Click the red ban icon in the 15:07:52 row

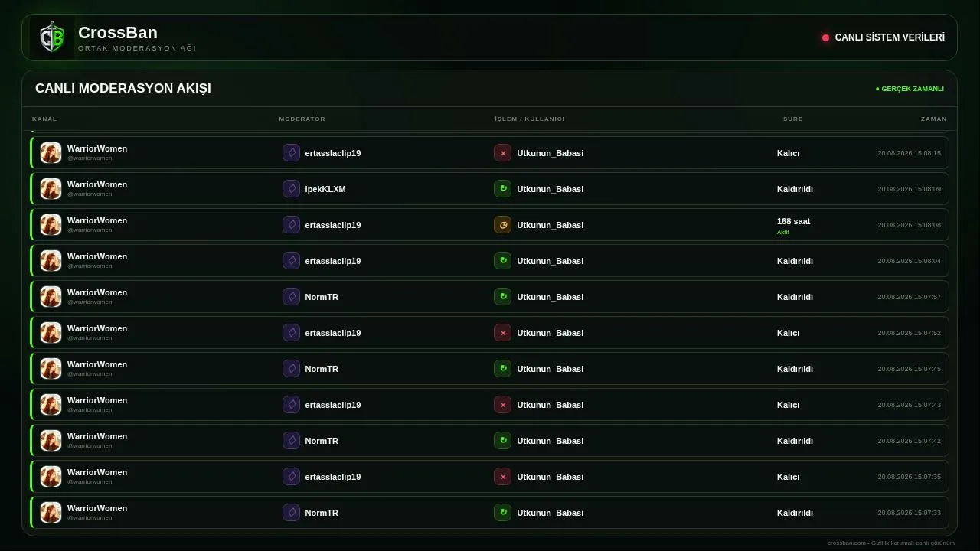502,333
